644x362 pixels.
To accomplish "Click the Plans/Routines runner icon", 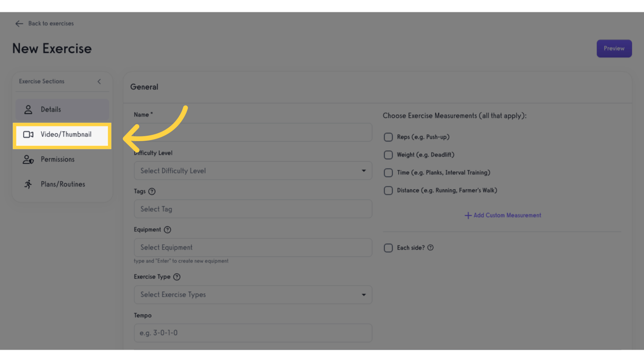I will (28, 184).
